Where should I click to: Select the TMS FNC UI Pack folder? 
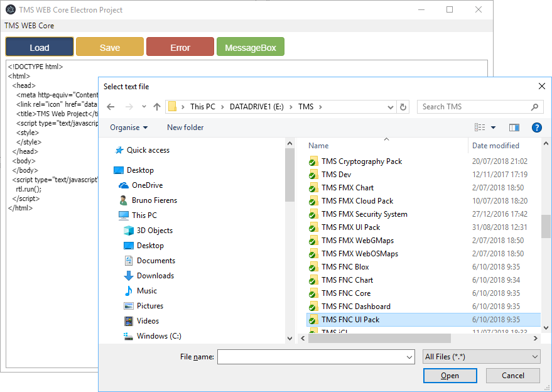tap(423, 320)
